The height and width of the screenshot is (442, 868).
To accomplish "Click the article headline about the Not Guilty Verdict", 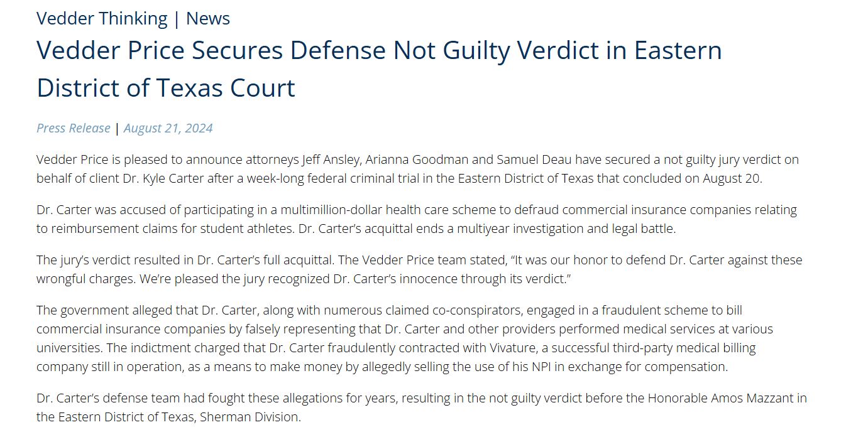I will pos(379,68).
